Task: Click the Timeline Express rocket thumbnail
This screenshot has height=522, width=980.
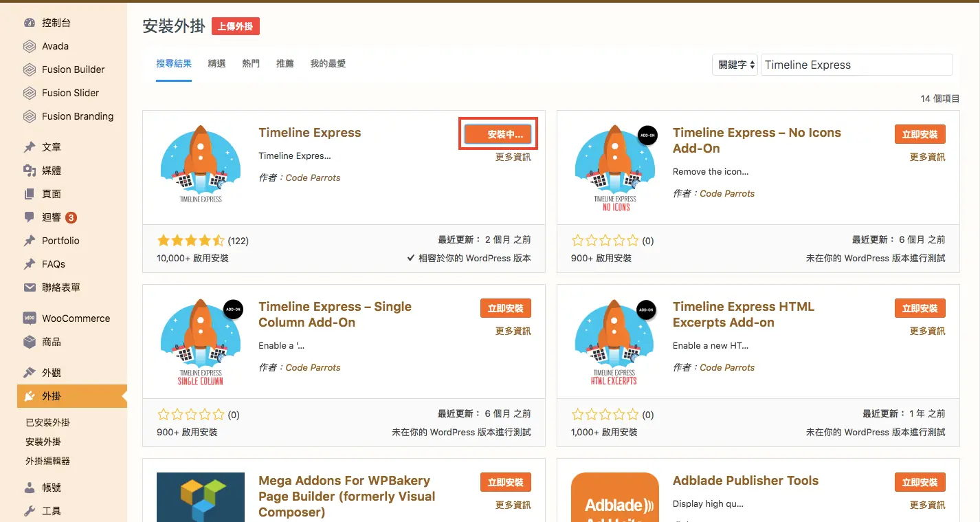Action: (201, 164)
